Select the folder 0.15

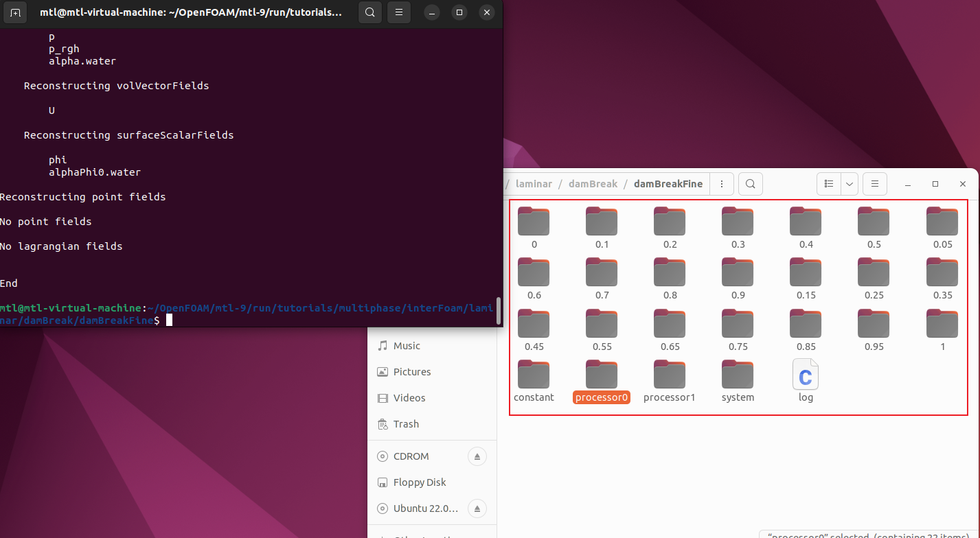pyautogui.click(x=806, y=279)
